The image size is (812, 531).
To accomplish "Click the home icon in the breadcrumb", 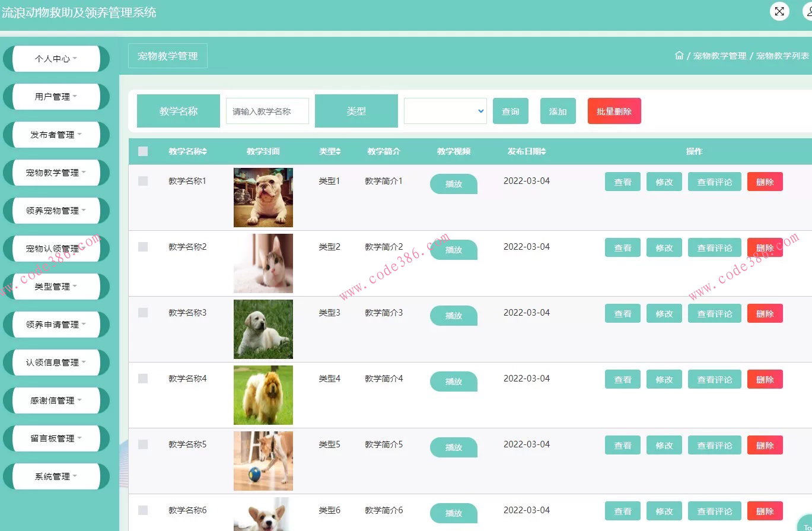I will (679, 55).
